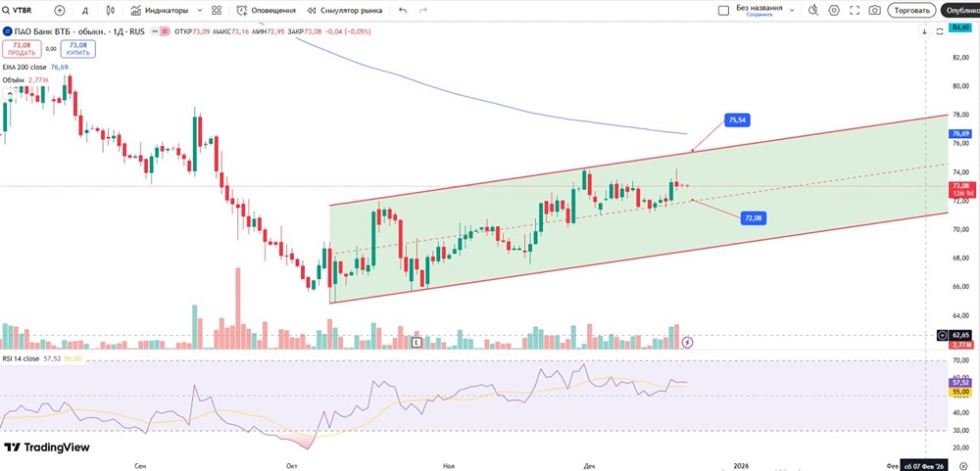Image resolution: width=980 pixels, height=471 pixels.
Task: Toggle the pink candle-style indicator next to RUS
Action: [x=164, y=31]
